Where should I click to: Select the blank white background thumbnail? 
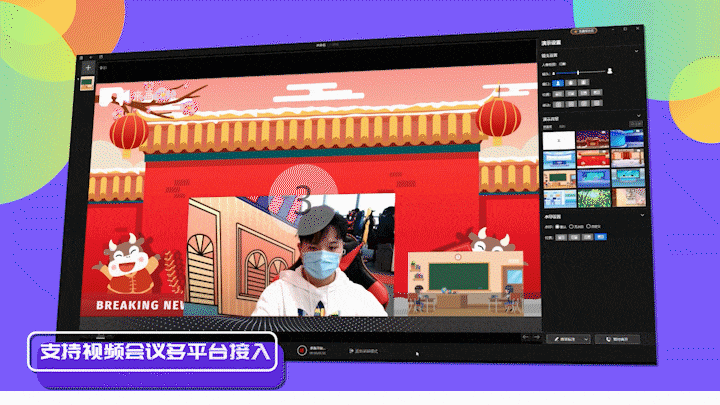click(559, 141)
